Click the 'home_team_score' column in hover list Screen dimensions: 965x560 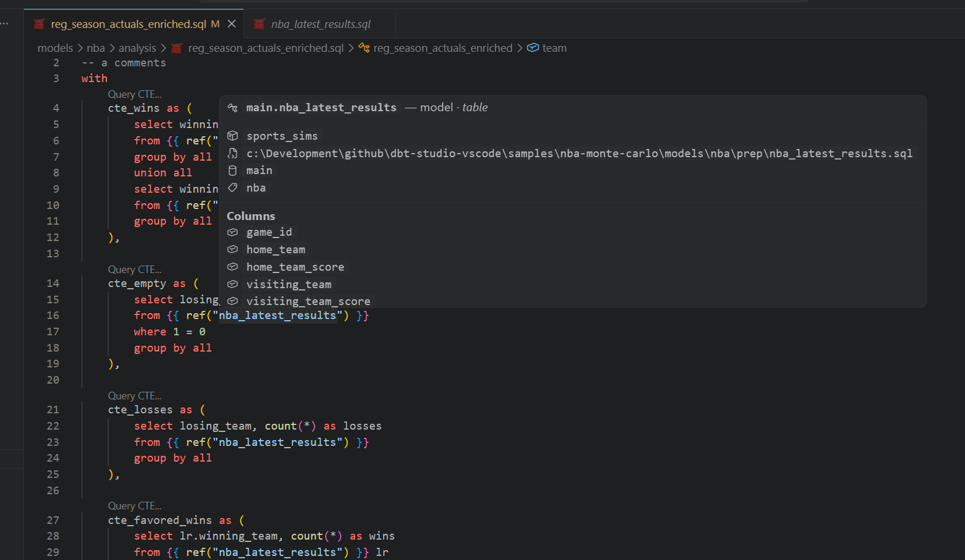[x=295, y=267]
